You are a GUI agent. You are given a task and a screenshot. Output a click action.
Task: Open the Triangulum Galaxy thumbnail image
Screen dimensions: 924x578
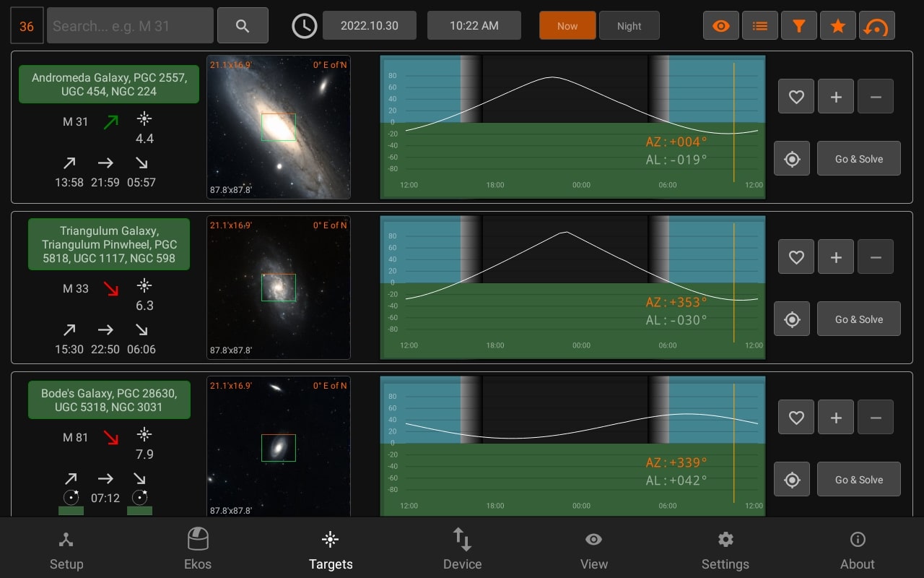click(x=279, y=288)
